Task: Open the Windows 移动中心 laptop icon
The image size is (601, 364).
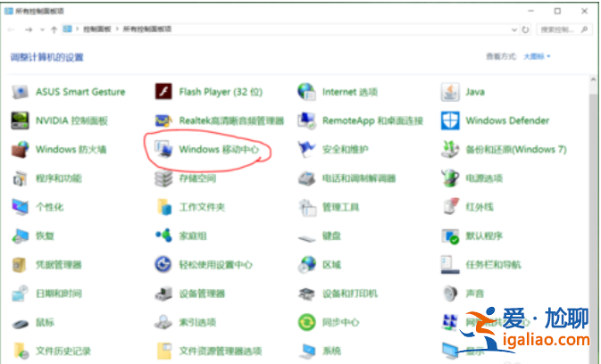Action: (x=163, y=149)
